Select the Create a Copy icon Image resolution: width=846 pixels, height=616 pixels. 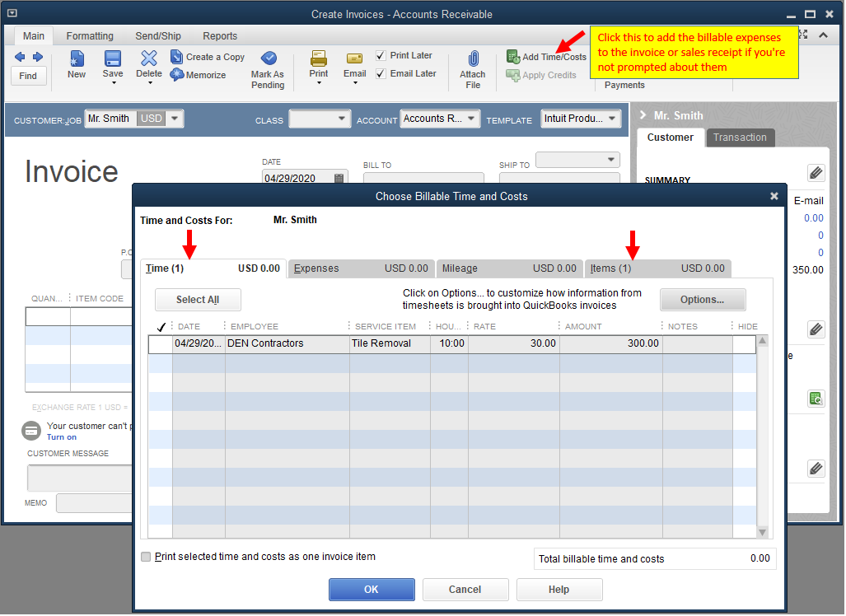tap(207, 56)
